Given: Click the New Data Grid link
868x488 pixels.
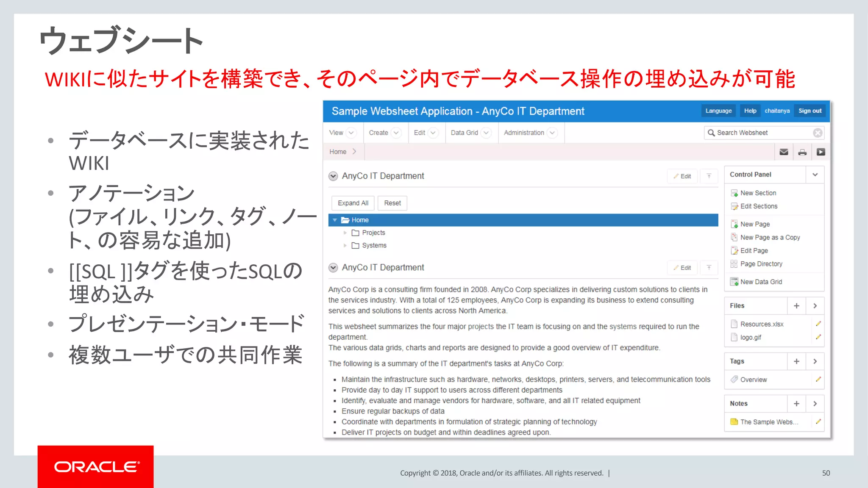Looking at the screenshot, I should click(761, 282).
